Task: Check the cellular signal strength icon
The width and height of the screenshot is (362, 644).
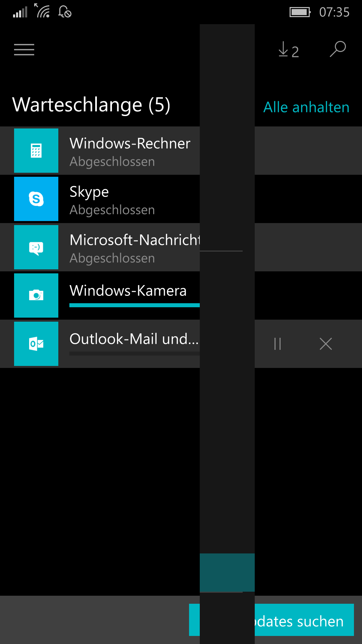Action: pos(20,12)
